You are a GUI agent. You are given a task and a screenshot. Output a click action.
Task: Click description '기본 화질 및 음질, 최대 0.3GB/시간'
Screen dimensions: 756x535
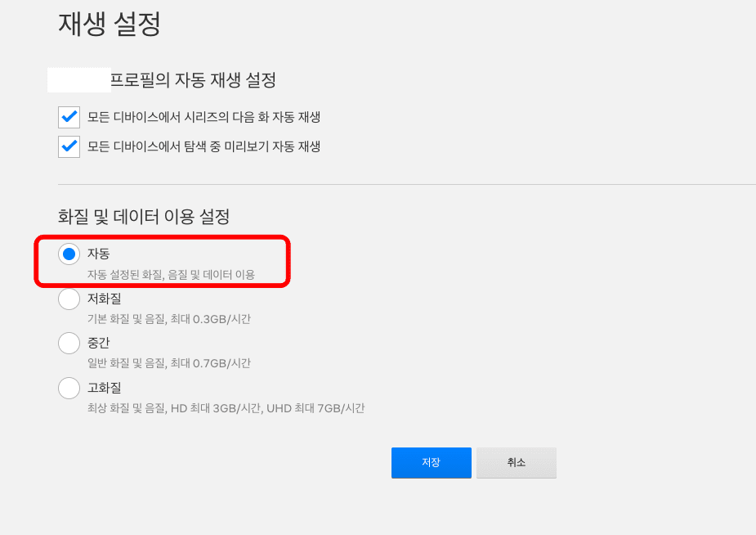[168, 319]
